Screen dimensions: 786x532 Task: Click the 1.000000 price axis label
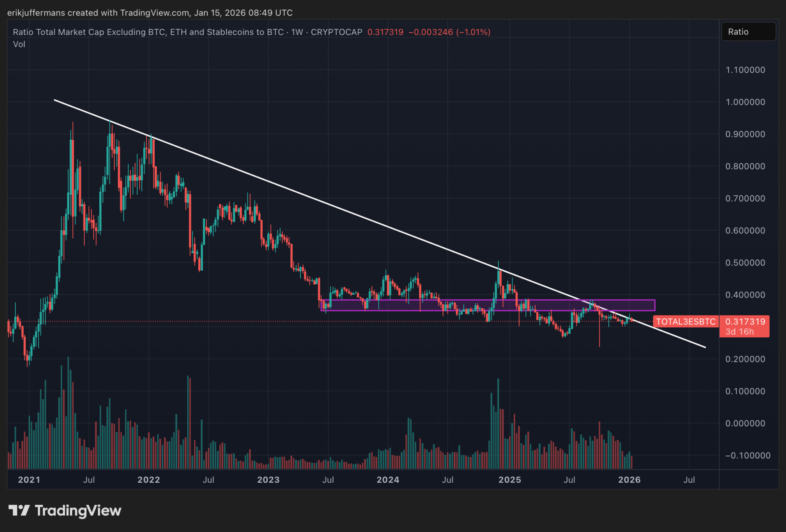[745, 102]
